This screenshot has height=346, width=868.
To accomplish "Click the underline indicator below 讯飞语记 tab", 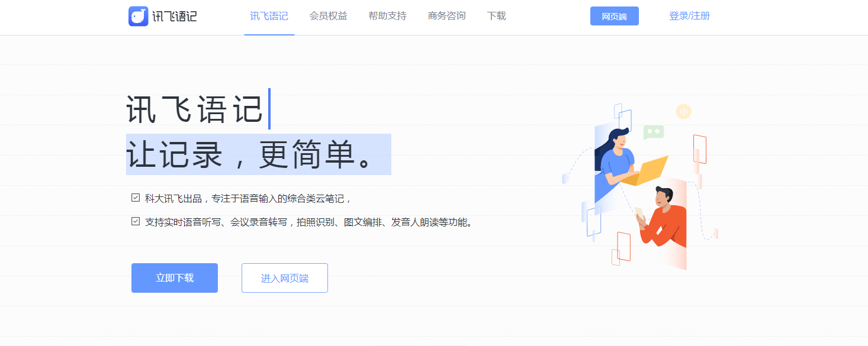I will point(269,34).
